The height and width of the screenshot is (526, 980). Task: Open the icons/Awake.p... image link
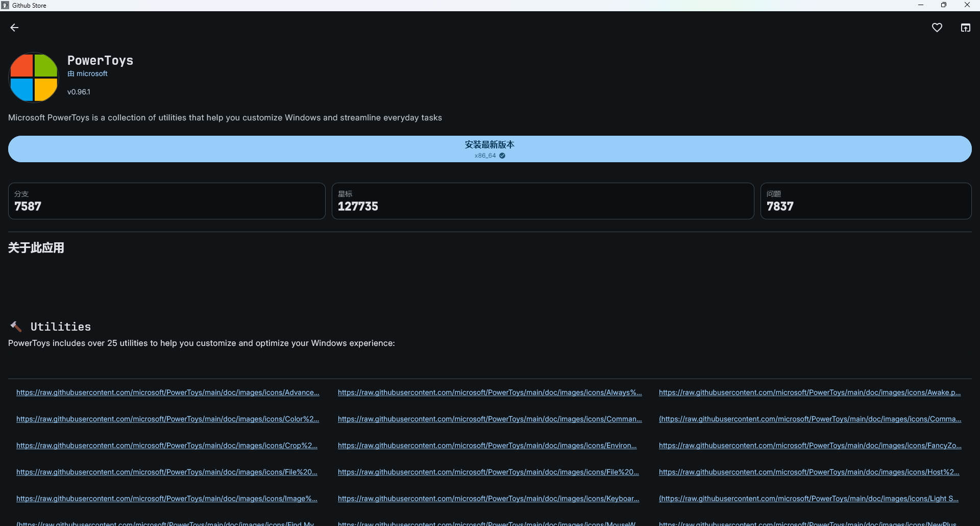[x=810, y=392]
